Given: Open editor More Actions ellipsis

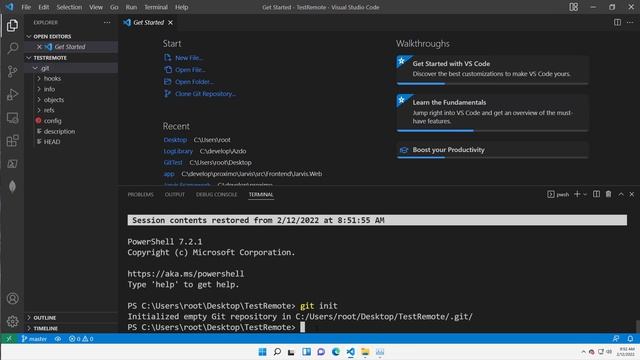Looking at the screenshot, I should click(x=630, y=22).
